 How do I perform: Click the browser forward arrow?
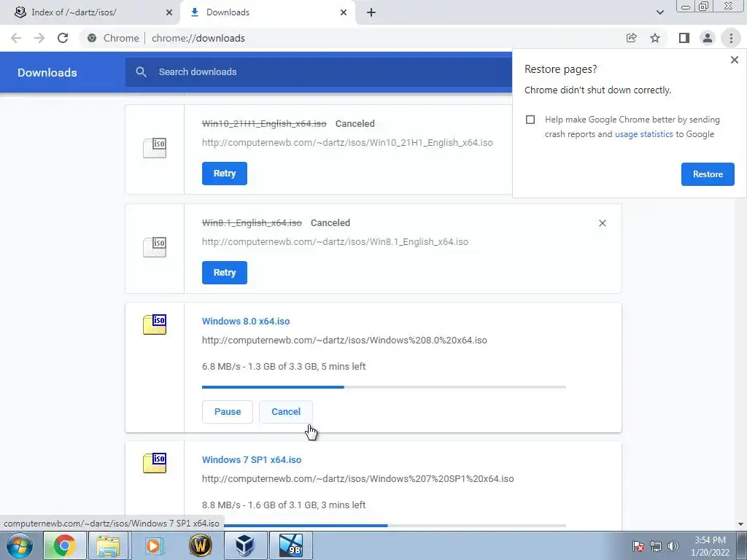coord(39,38)
